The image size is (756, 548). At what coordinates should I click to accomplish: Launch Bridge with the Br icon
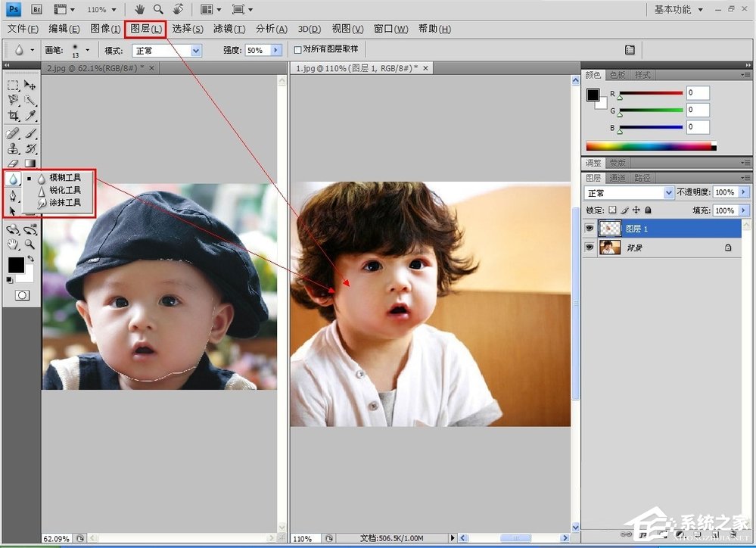coord(36,9)
